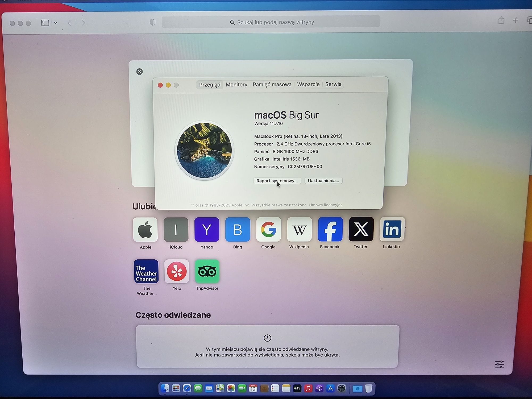Click Safari compass icon in Dock

point(187,388)
